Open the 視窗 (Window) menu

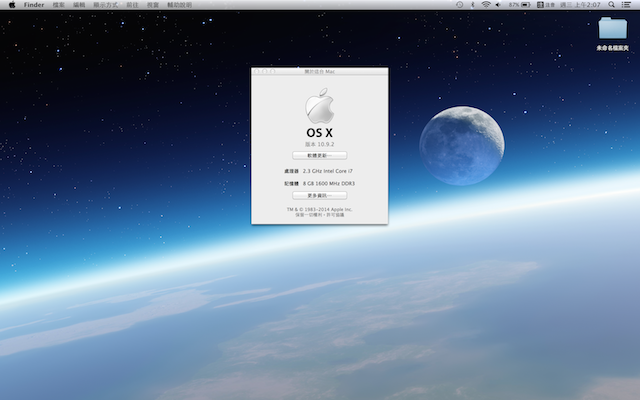(x=153, y=5)
